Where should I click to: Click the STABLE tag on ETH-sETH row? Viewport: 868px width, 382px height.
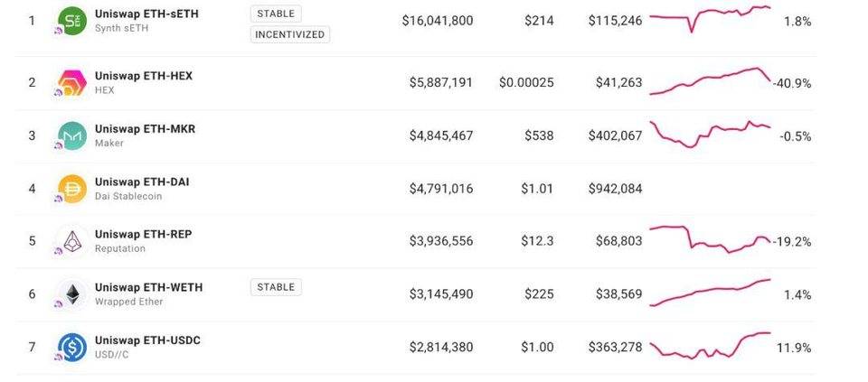(x=276, y=14)
